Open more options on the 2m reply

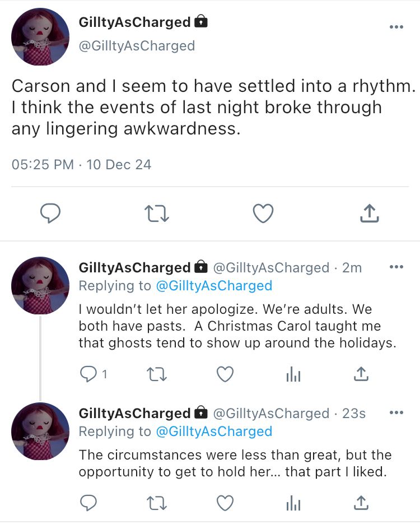(x=396, y=267)
